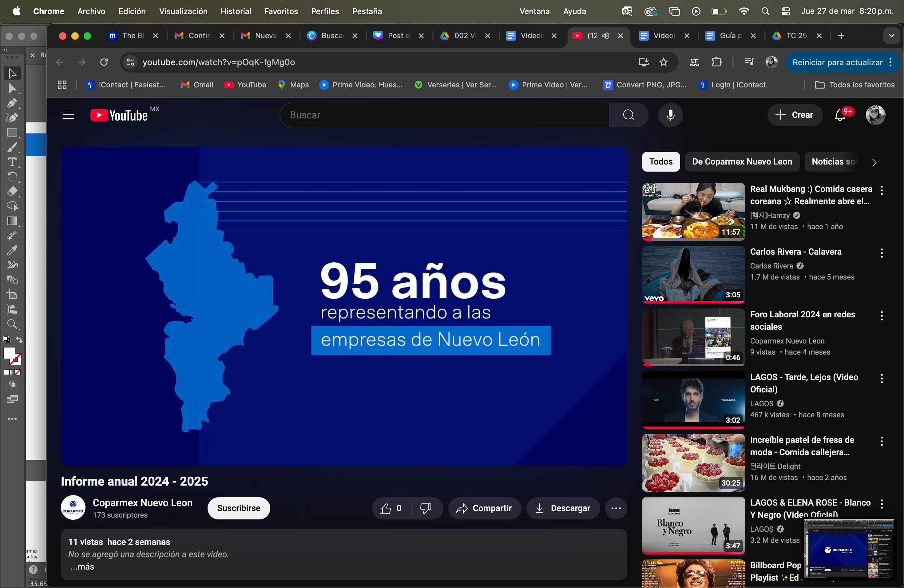Viewport: 904px width, 588px height.
Task: Click the magnifier search button on YouTube
Action: pyautogui.click(x=628, y=115)
